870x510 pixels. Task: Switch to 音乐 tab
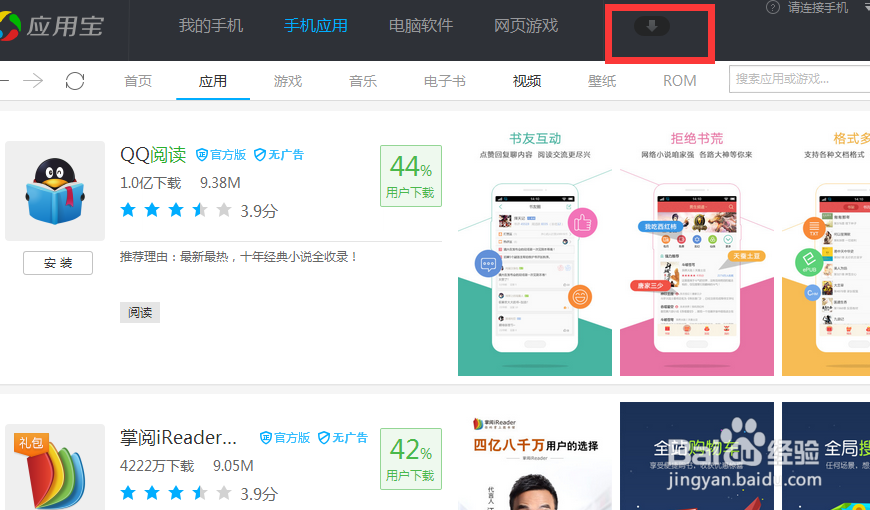[x=363, y=81]
